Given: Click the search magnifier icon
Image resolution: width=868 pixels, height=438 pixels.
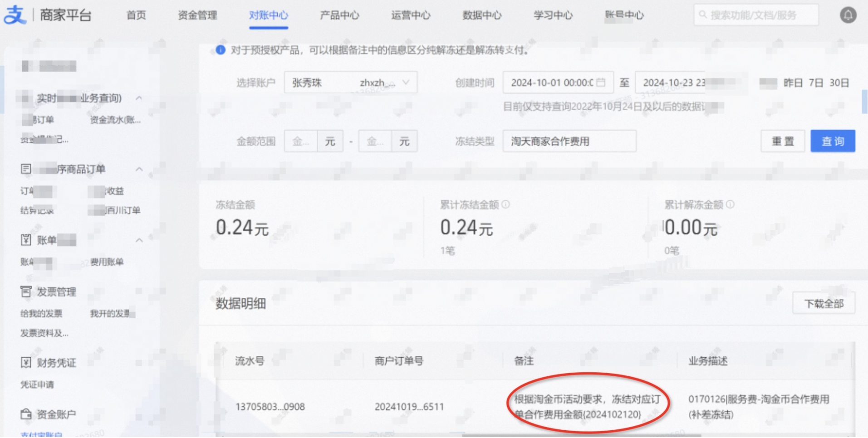Looking at the screenshot, I should (x=703, y=15).
